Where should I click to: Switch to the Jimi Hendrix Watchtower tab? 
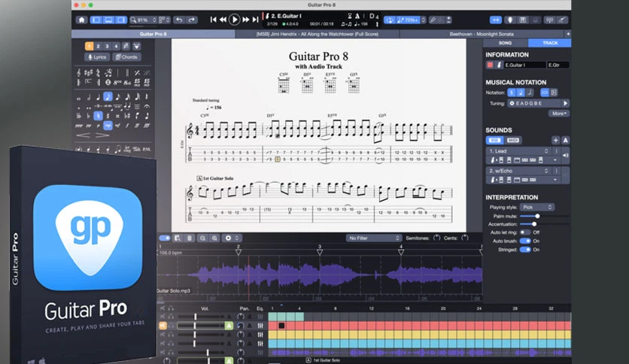tap(317, 34)
